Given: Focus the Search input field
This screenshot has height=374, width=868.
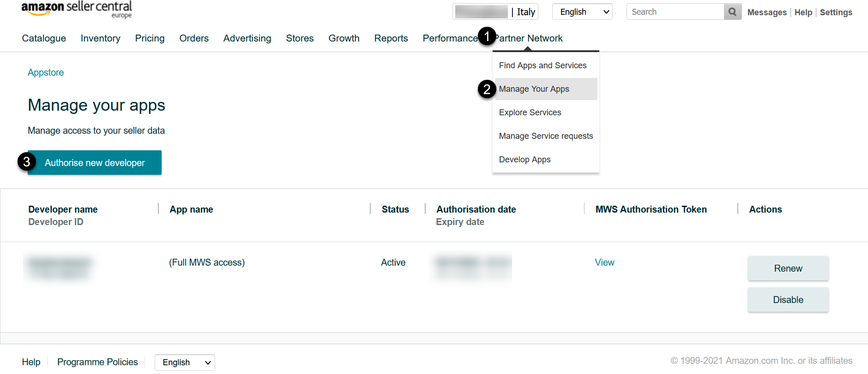Looking at the screenshot, I should [x=675, y=12].
